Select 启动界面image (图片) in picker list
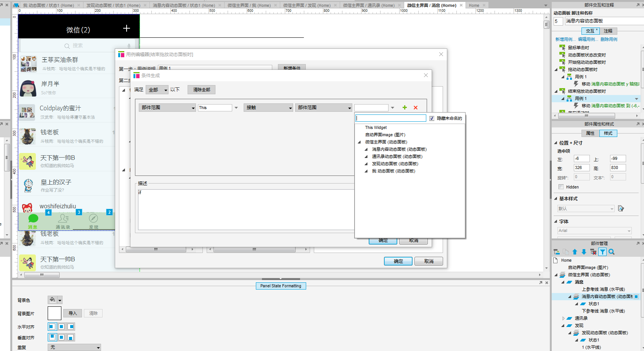 tap(385, 135)
